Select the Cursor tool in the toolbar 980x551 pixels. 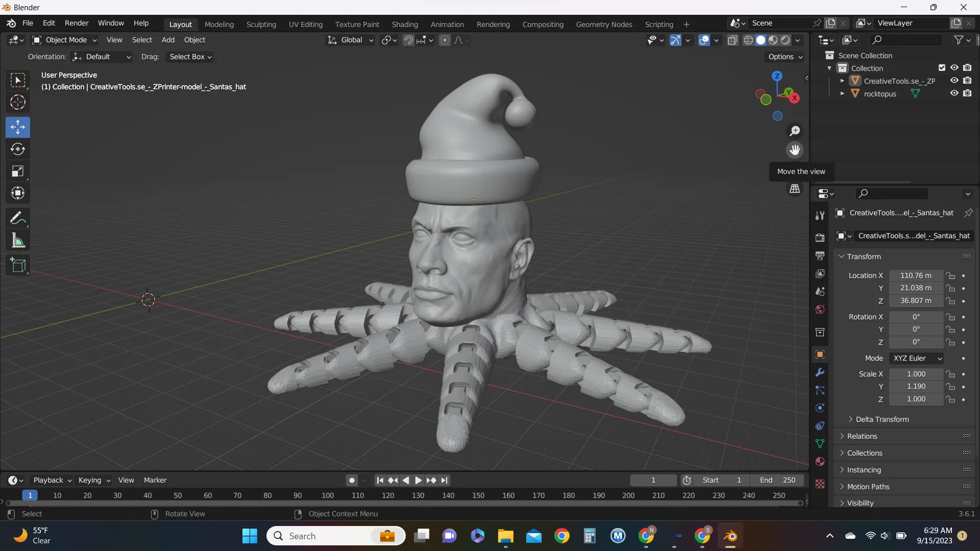(18, 103)
